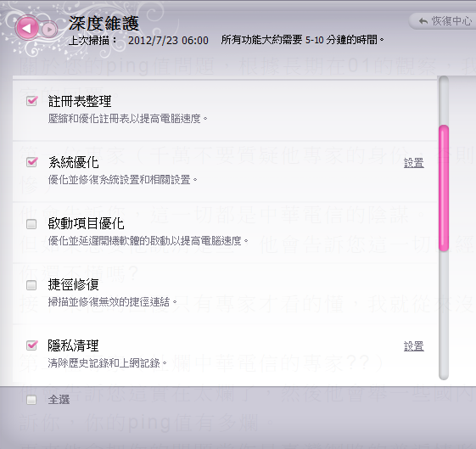Click description 優化並修復系統設置和相關設置
This screenshot has height=449, width=476.
(122, 180)
